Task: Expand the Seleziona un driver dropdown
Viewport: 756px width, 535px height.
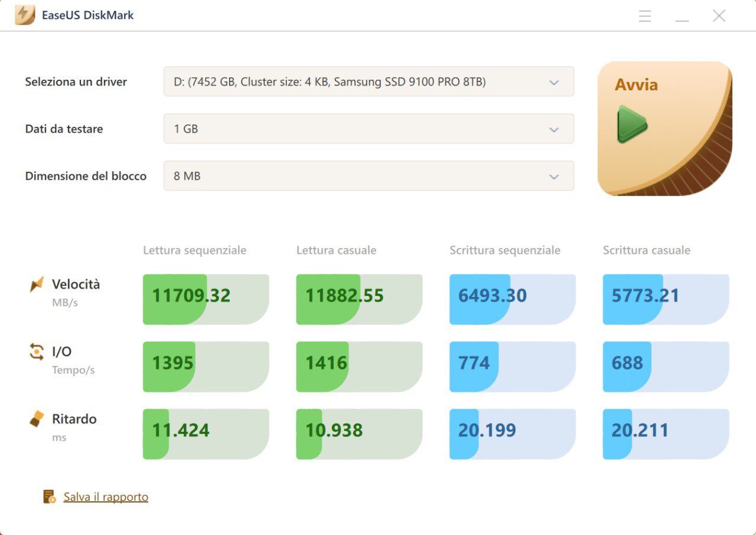Action: [x=369, y=82]
